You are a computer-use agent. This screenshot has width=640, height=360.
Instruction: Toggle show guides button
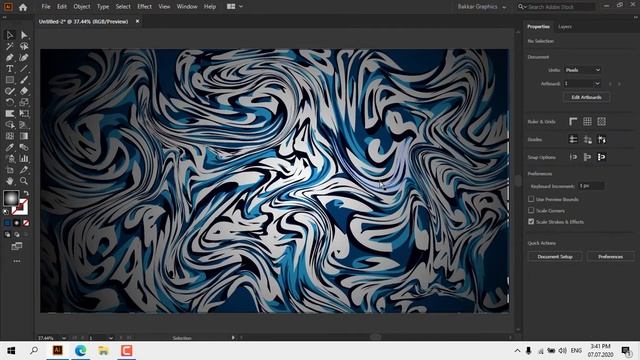(573, 139)
